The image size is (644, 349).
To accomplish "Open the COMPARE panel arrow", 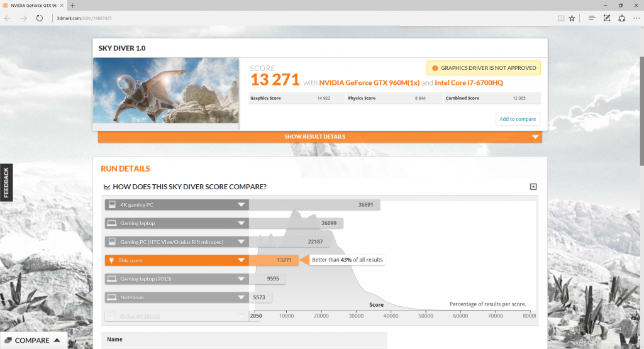I will [57, 340].
